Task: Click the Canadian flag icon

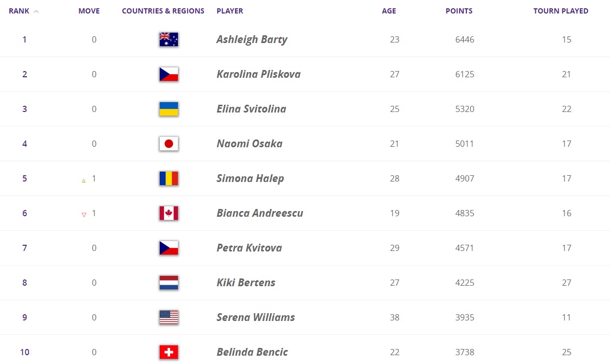Action: coord(169,213)
